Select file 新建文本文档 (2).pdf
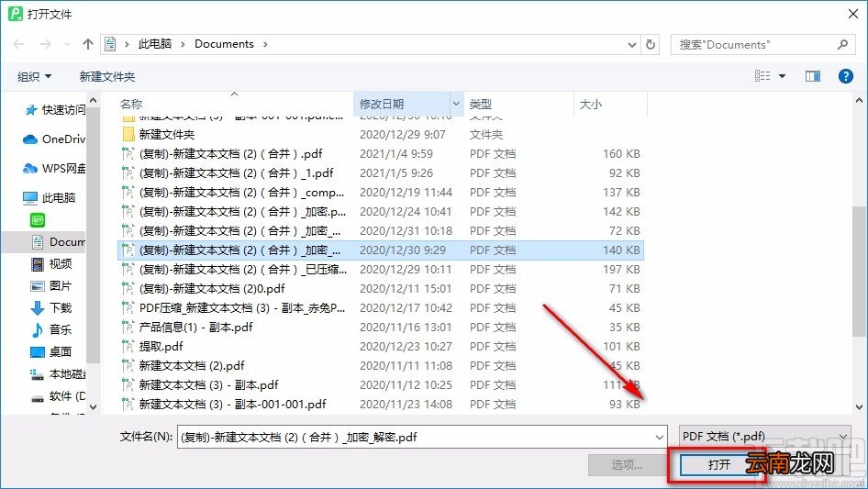Image resolution: width=868 pixels, height=489 pixels. tap(381, 365)
